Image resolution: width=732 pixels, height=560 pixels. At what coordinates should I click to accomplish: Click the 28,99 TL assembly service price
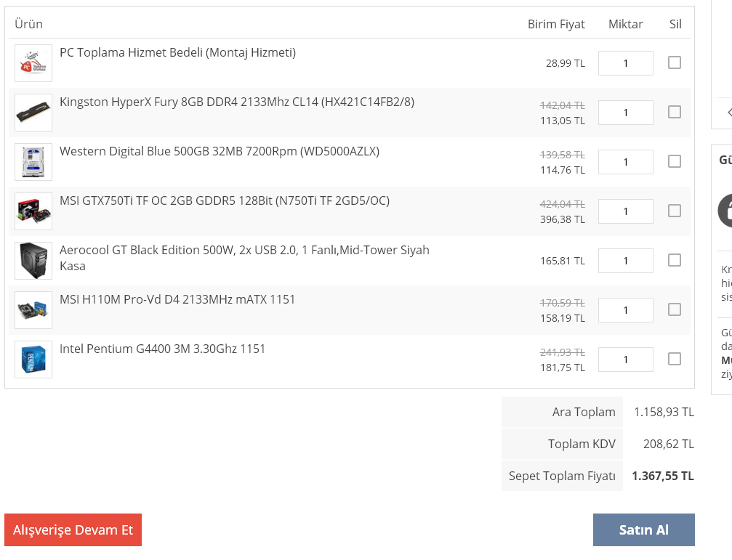coord(566,63)
